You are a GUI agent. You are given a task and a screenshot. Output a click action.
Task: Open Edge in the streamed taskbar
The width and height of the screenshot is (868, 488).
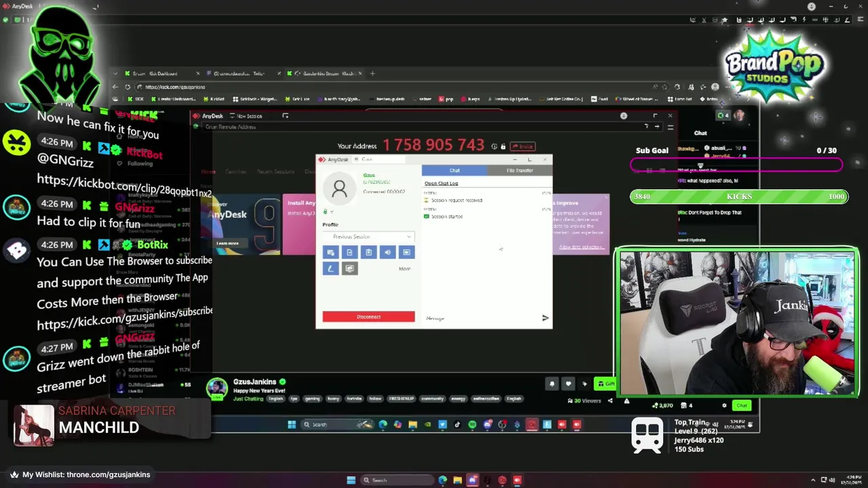pyautogui.click(x=383, y=424)
